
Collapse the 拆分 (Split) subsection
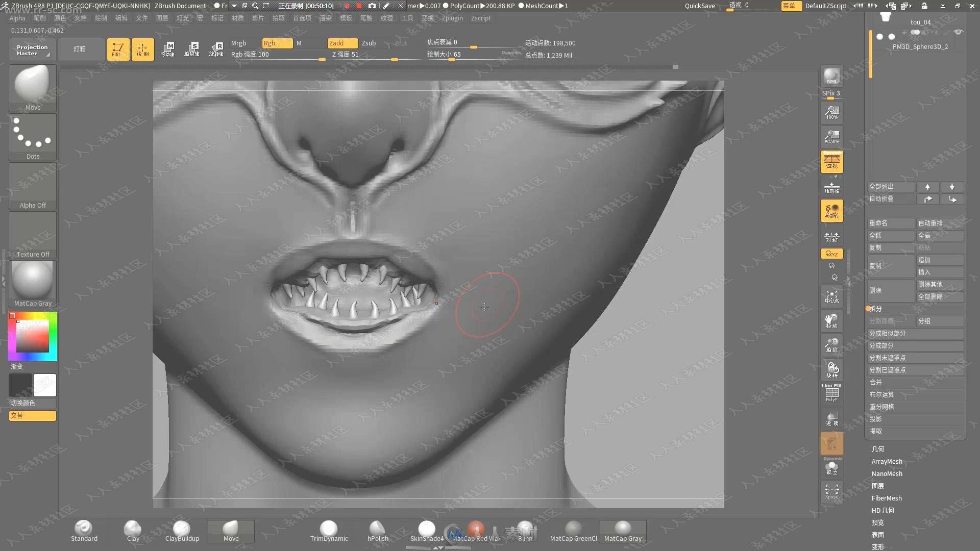[875, 309]
